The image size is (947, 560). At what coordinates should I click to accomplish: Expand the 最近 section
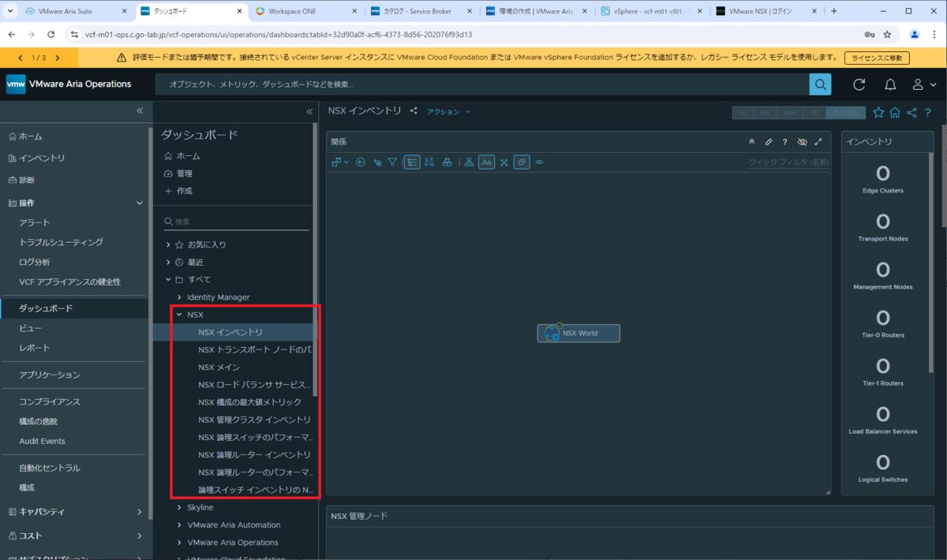(x=168, y=262)
